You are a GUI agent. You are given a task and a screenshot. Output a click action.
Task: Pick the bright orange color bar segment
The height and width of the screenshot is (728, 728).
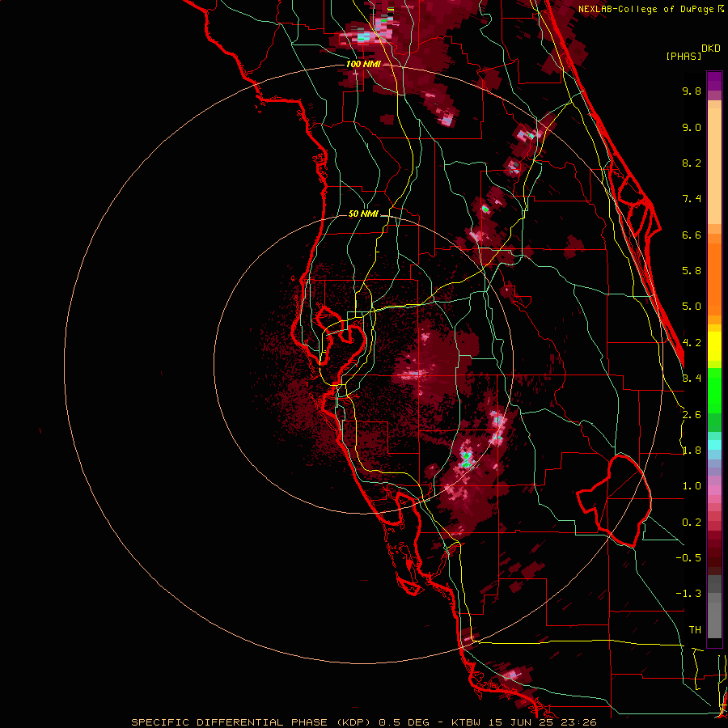click(714, 278)
